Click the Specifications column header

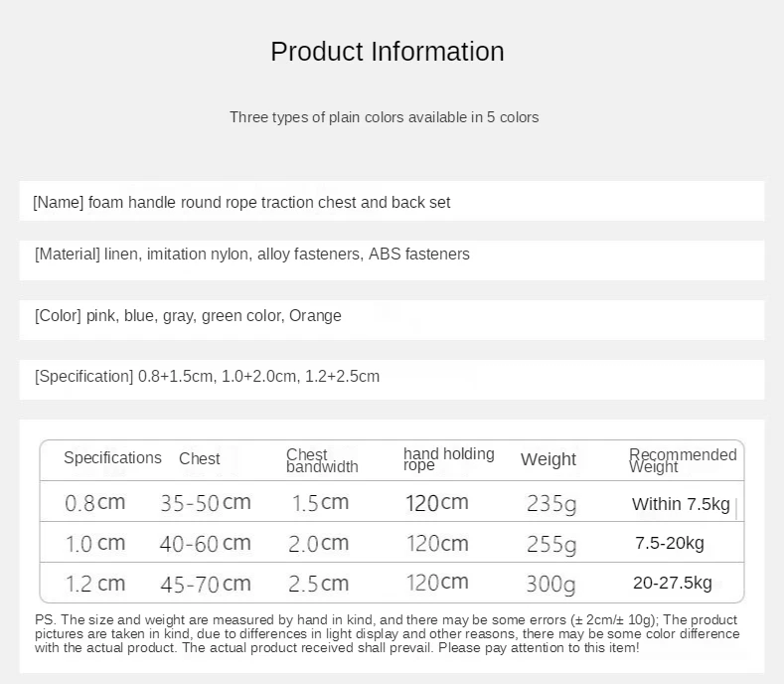pyautogui.click(x=112, y=458)
